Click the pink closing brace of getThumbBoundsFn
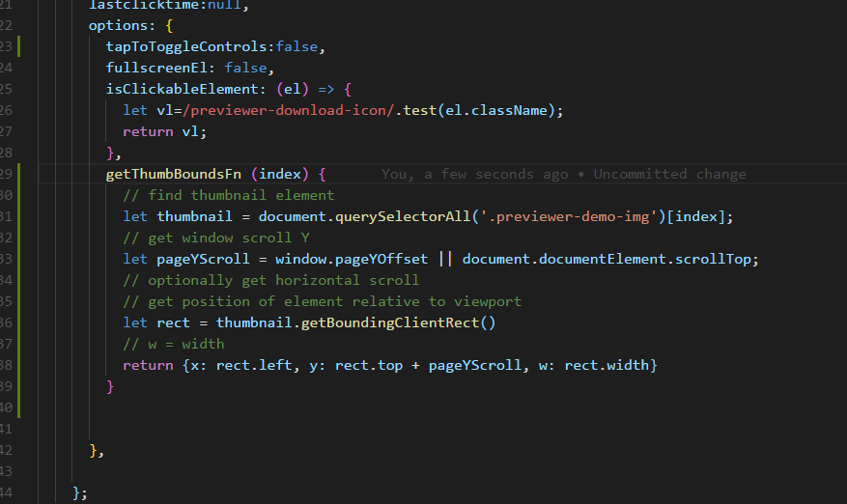Image resolution: width=847 pixels, height=504 pixels. pyautogui.click(x=110, y=387)
